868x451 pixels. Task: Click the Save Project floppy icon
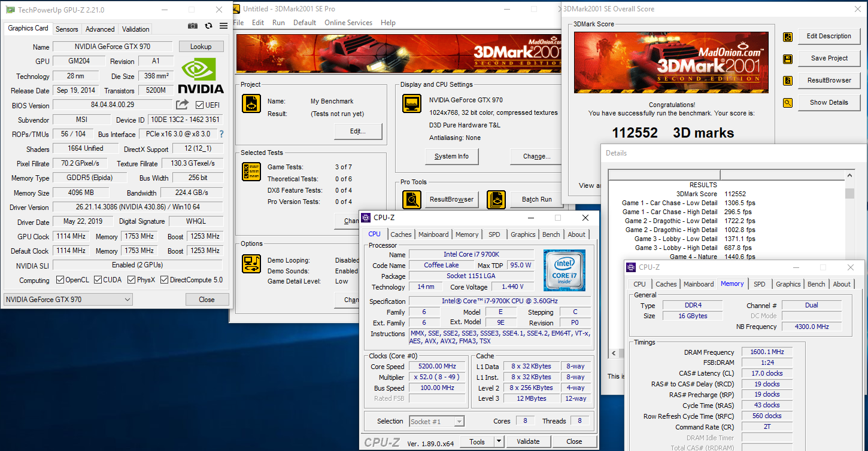click(x=788, y=59)
